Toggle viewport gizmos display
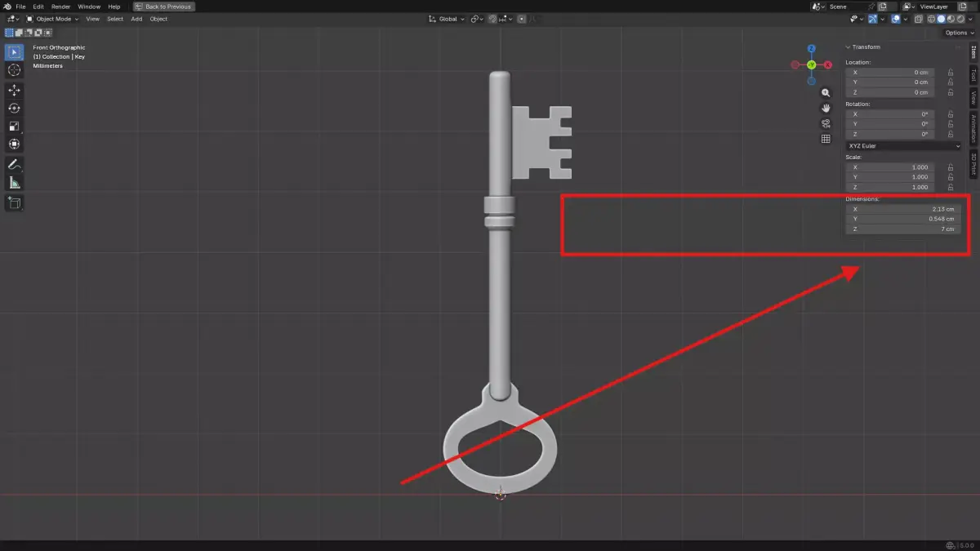980x551 pixels. [x=873, y=19]
